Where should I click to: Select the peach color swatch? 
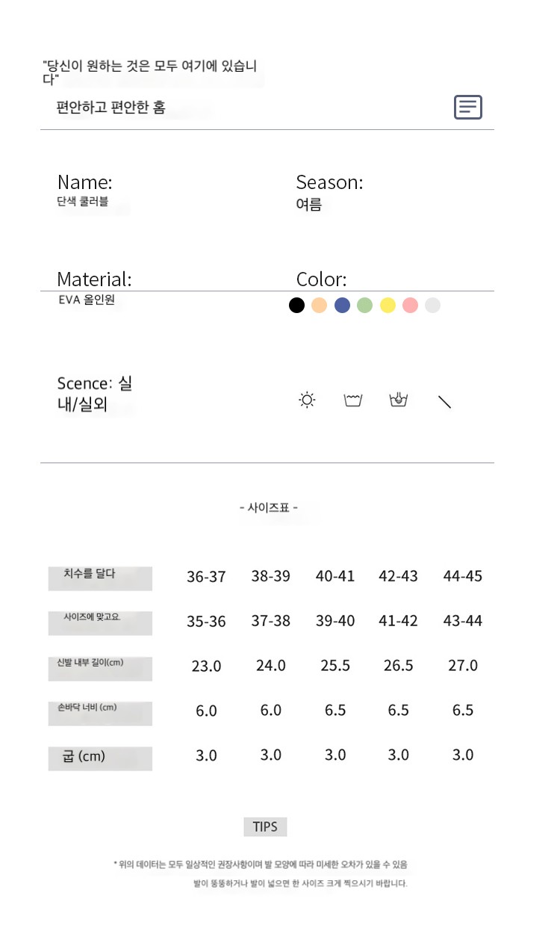coord(320,305)
